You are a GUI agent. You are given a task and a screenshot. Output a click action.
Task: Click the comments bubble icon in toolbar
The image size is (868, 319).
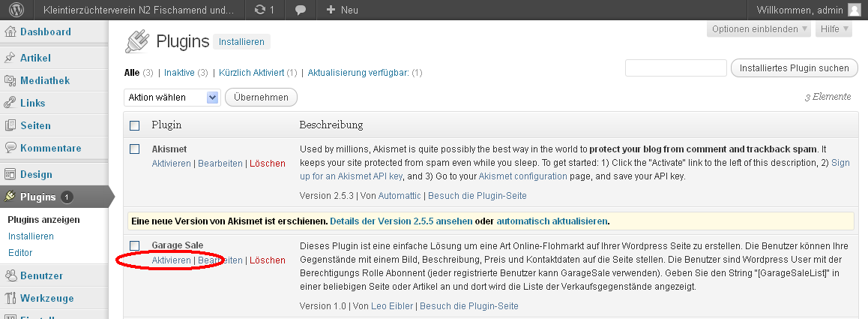point(300,11)
